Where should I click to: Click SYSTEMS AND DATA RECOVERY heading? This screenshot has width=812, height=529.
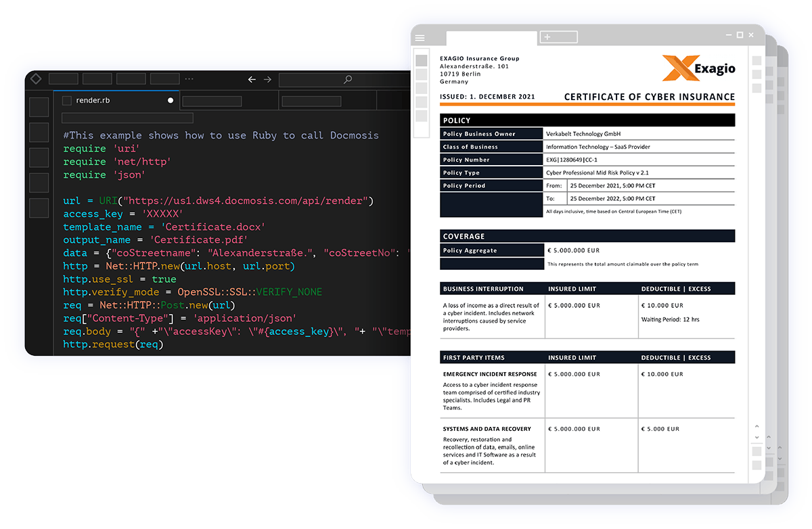click(487, 429)
